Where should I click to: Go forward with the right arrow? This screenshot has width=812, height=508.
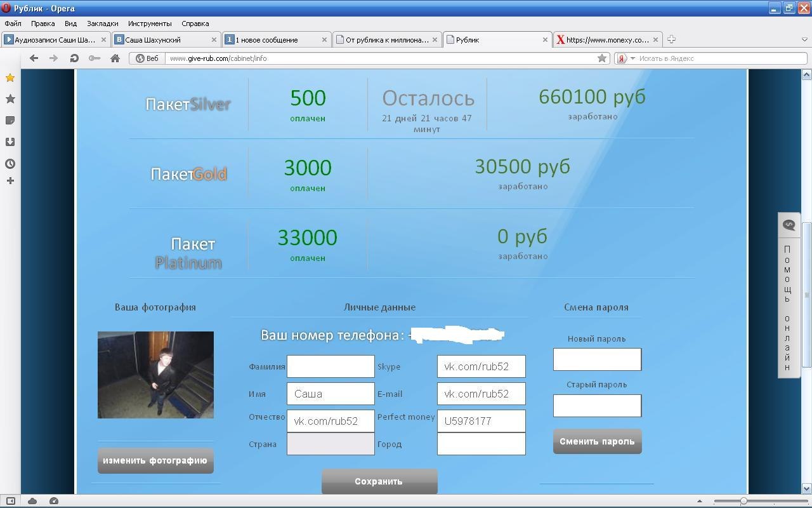(x=54, y=58)
